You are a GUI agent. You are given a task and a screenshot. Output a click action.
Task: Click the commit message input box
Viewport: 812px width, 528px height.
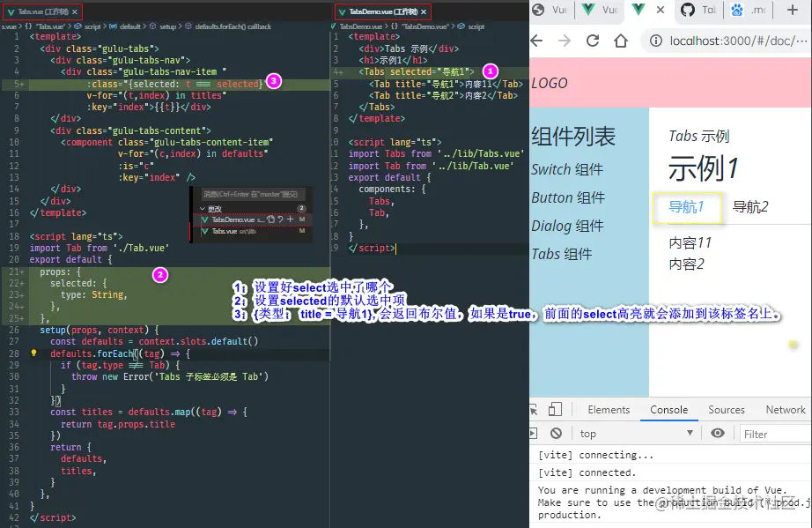click(x=254, y=194)
